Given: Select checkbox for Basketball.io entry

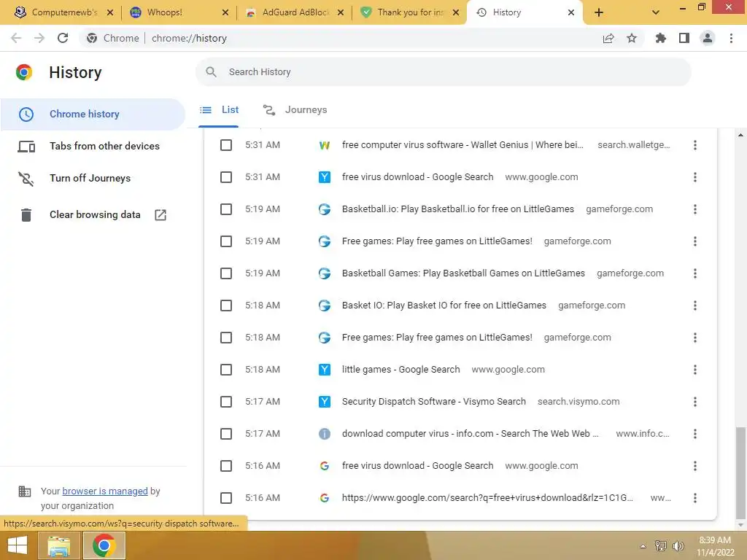Looking at the screenshot, I should click(226, 209).
